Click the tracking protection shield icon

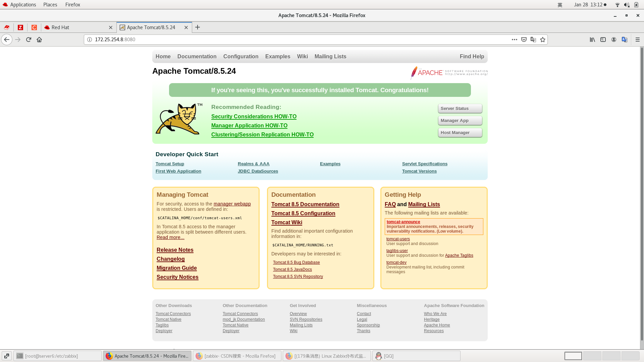click(524, 39)
